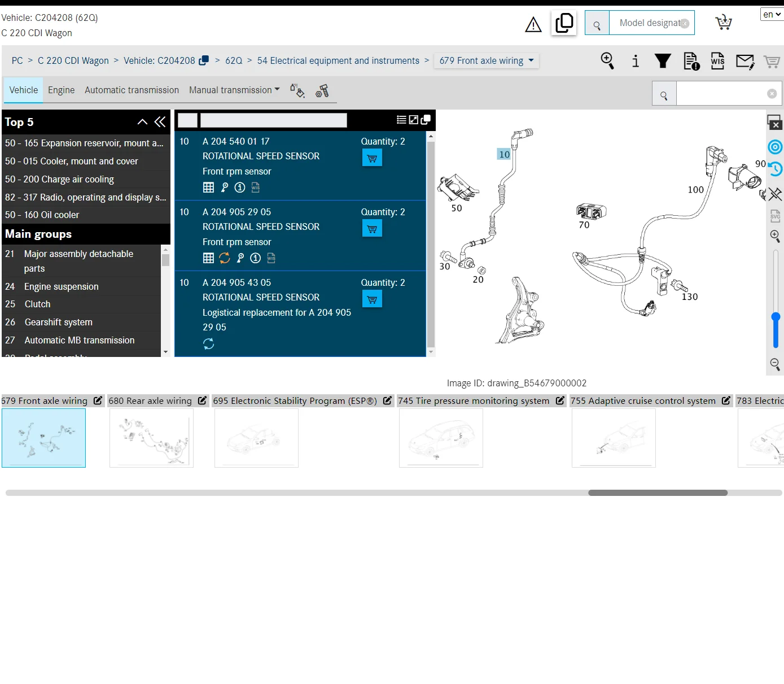The image size is (784, 684).
Task: Click the magnifier plus search icon in breadcrumb bar
Action: click(x=607, y=60)
